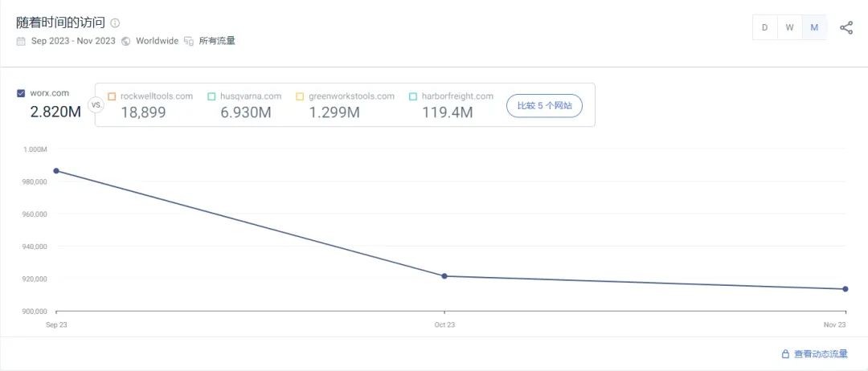
Task: Click the greenworkstools.com value 1.299M
Action: click(x=334, y=112)
